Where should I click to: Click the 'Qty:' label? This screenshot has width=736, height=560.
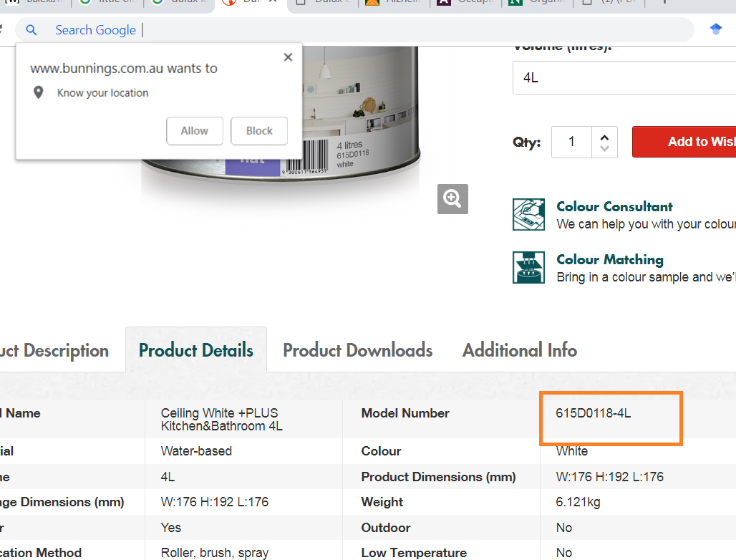click(527, 143)
